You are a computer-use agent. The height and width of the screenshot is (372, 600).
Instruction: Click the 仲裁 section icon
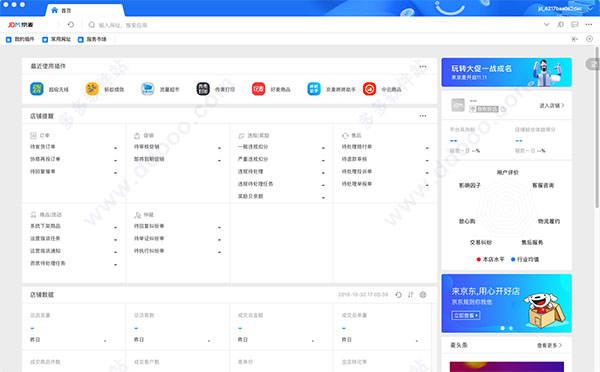(137, 215)
